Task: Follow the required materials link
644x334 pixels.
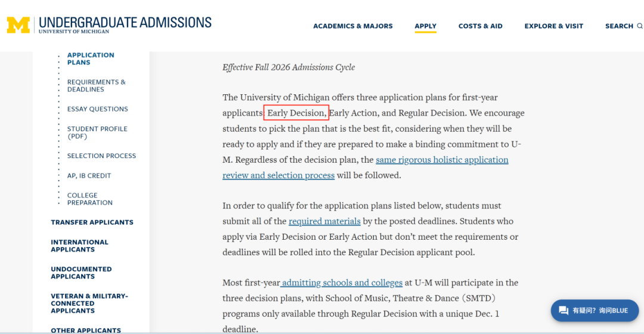Action: [x=324, y=221]
